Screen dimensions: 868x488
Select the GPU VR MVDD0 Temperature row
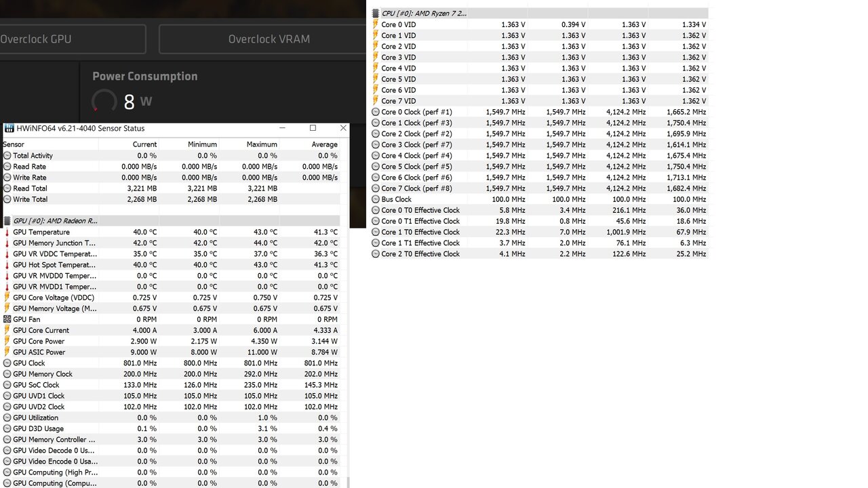[x=171, y=276]
